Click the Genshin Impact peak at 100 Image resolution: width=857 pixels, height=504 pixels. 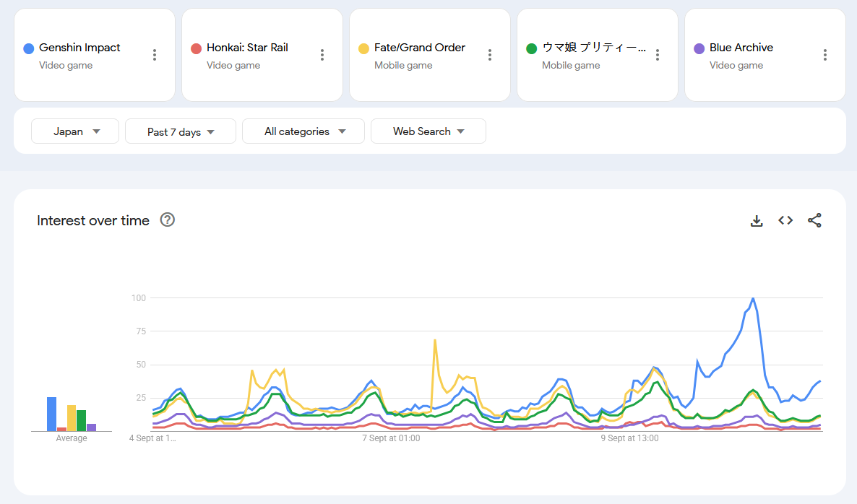753,298
